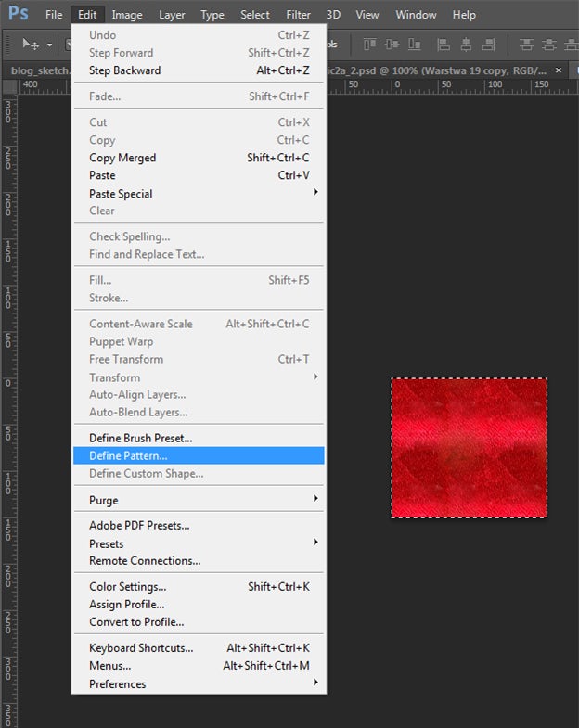Click the Distribute top edges icon
579x728 pixels.
coord(527,45)
